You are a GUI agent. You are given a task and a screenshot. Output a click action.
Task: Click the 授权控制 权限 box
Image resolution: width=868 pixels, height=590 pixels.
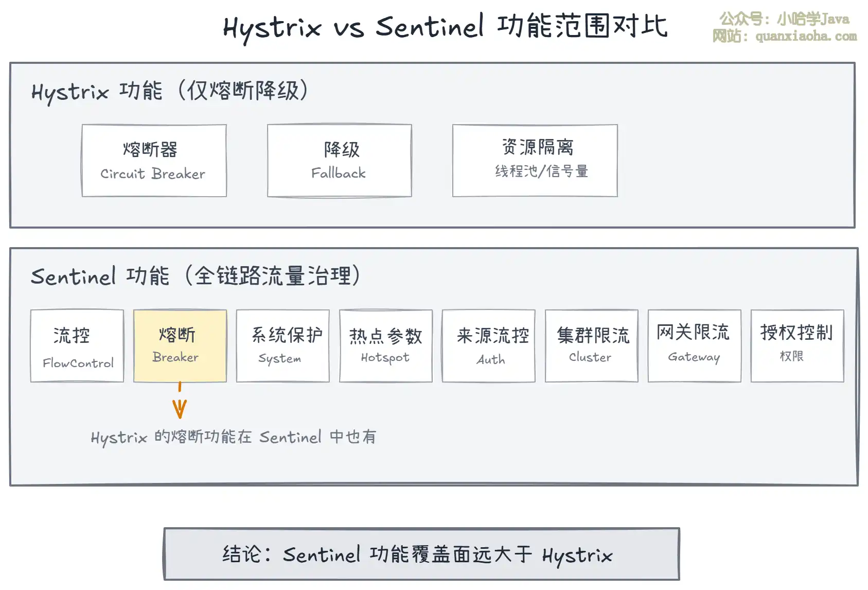point(797,345)
